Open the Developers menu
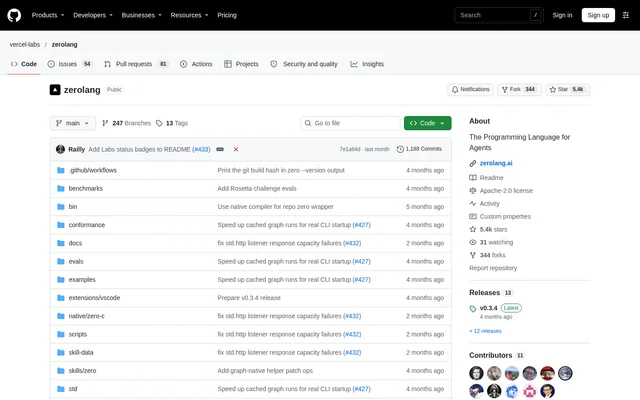 (x=93, y=15)
